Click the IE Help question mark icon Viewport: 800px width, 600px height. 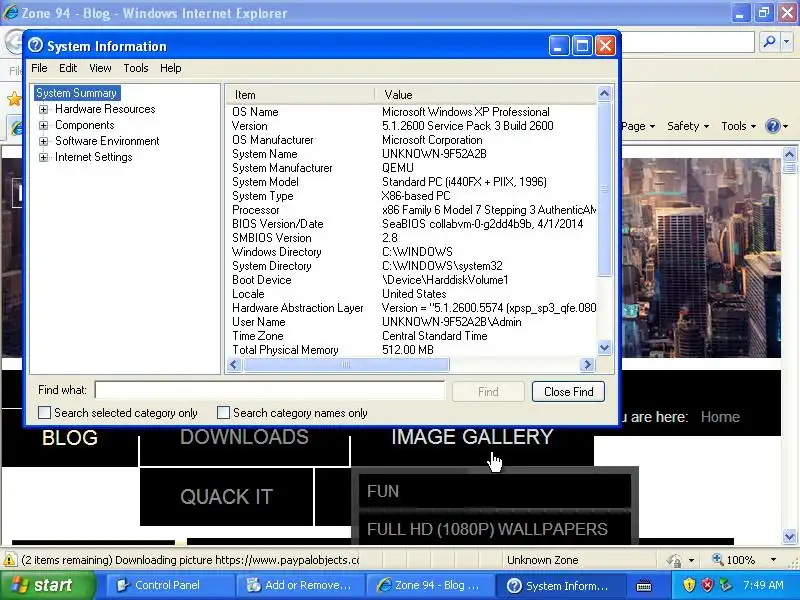[773, 126]
